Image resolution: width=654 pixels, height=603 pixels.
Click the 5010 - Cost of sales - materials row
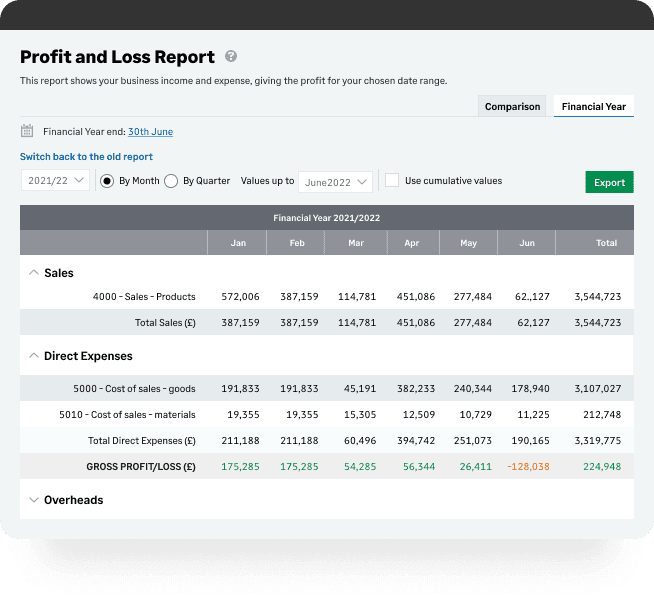point(327,414)
